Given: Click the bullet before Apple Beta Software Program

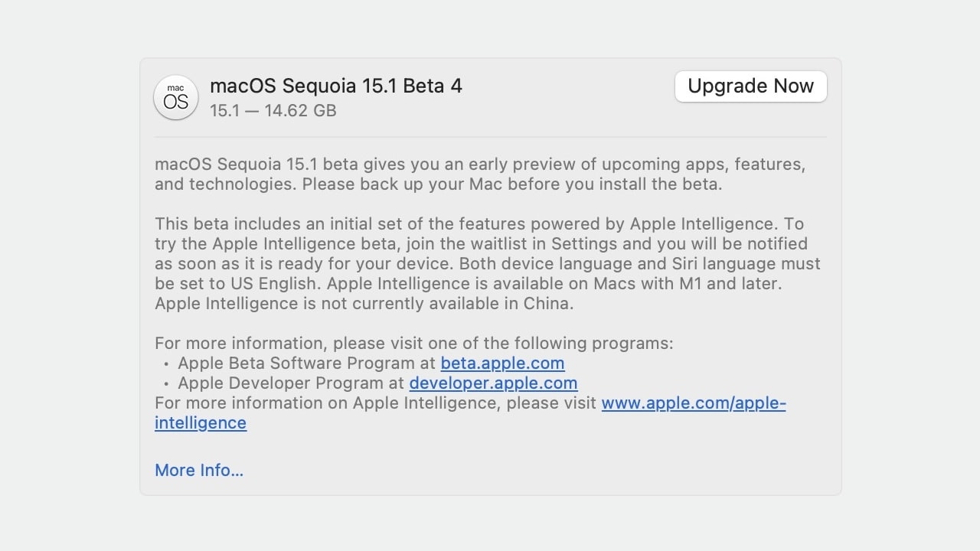Looking at the screenshot, I should click(166, 364).
